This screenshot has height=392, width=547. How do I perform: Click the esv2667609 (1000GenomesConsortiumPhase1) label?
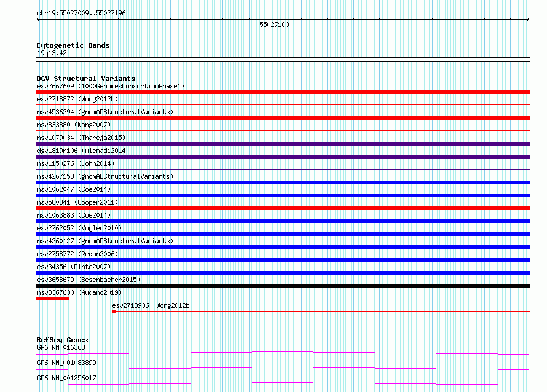click(111, 86)
